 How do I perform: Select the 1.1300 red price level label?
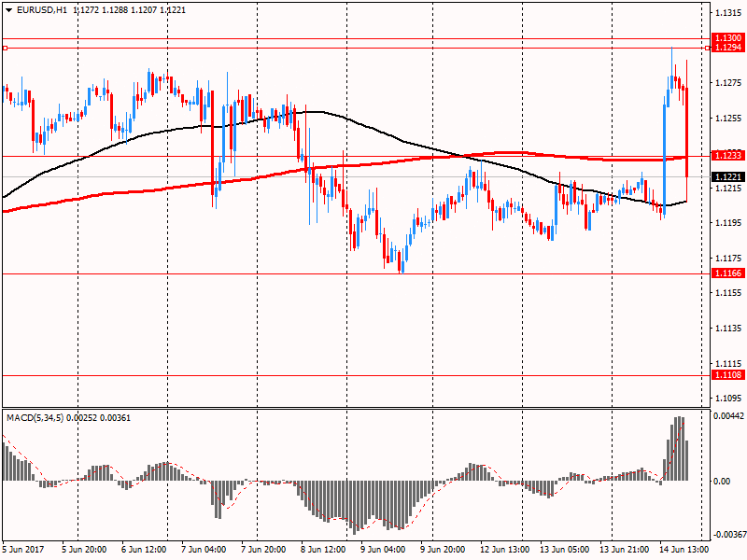coord(728,37)
